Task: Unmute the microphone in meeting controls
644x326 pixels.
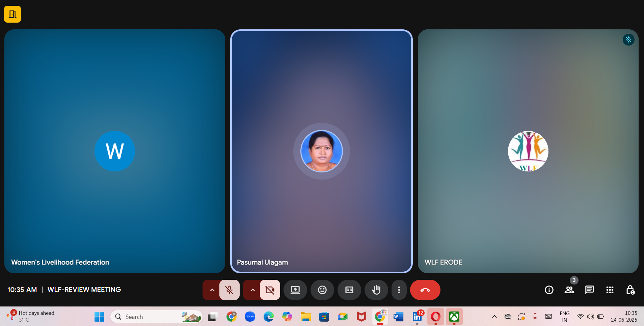Action: (x=230, y=290)
